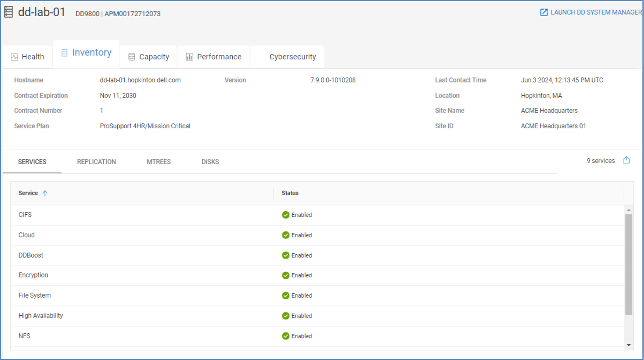
Task: Open the MTREES sub-tab
Action: [x=159, y=162]
